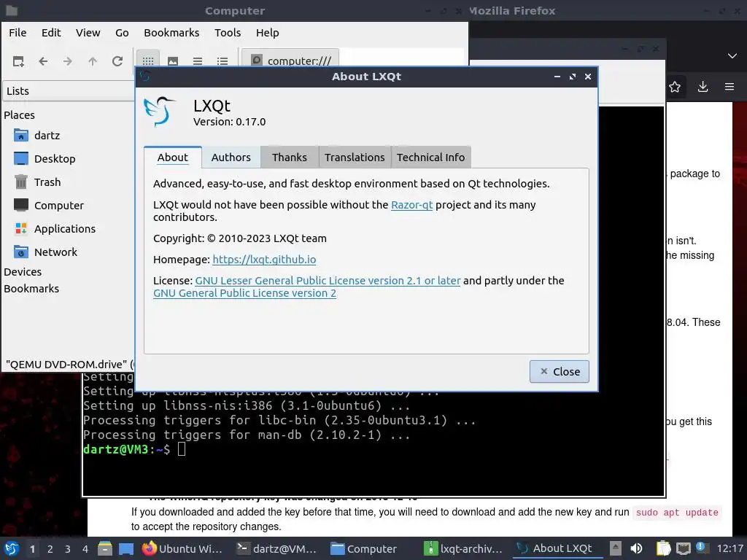Open the network status tray icon
Image resolution: width=747 pixels, height=560 pixels.
coord(683,548)
